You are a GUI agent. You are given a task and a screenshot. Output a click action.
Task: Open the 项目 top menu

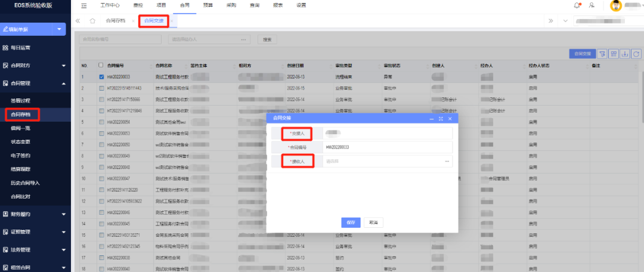162,6
